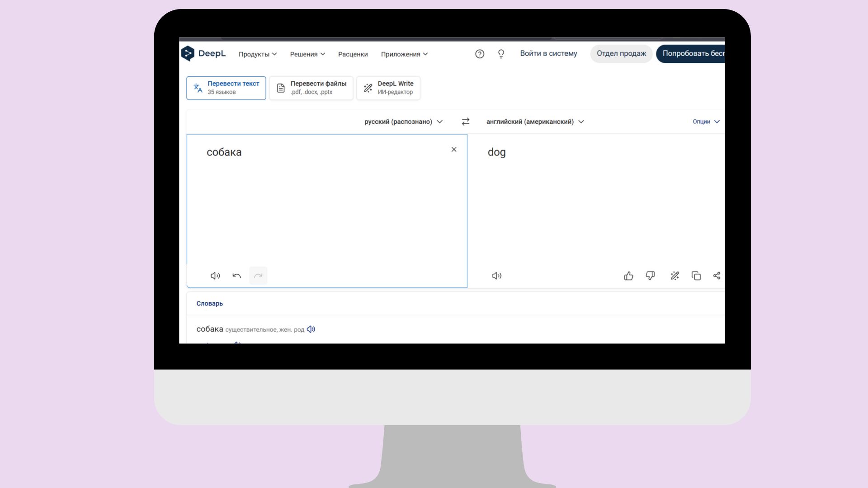
Task: Open the "DeepL Write" AI editor tab
Action: [x=388, y=88]
